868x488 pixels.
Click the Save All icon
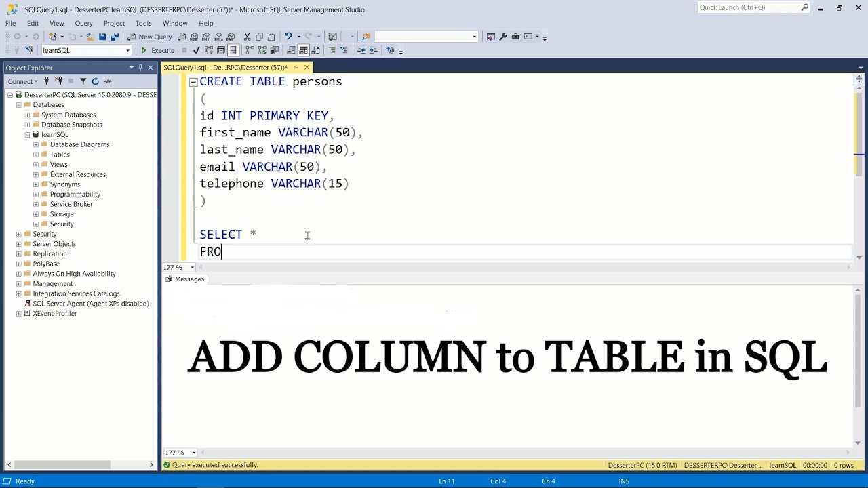[115, 37]
